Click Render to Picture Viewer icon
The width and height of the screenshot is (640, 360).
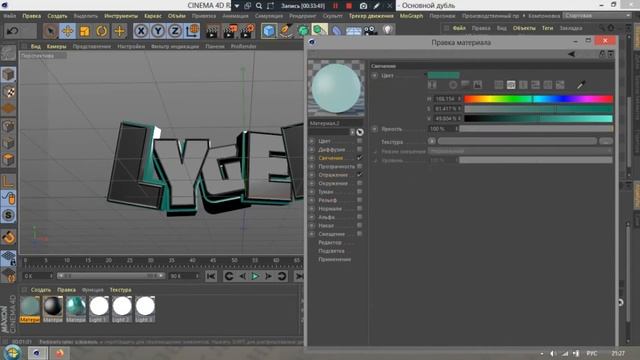point(230,31)
